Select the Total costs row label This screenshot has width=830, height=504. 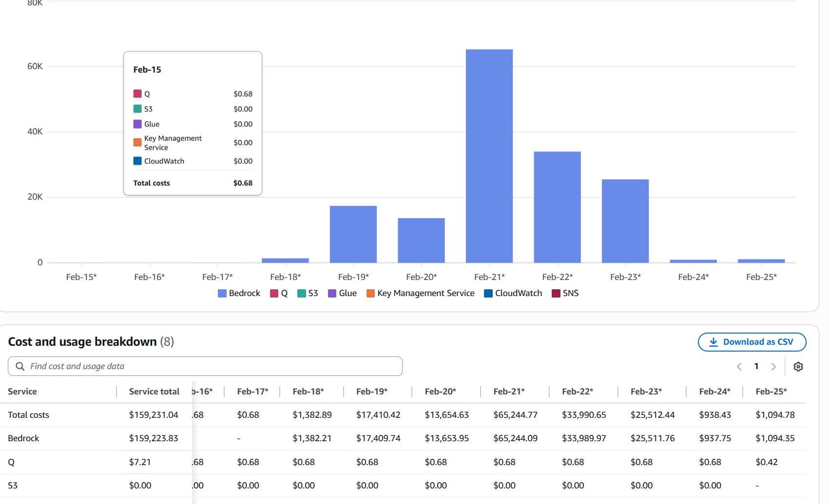[28, 415]
